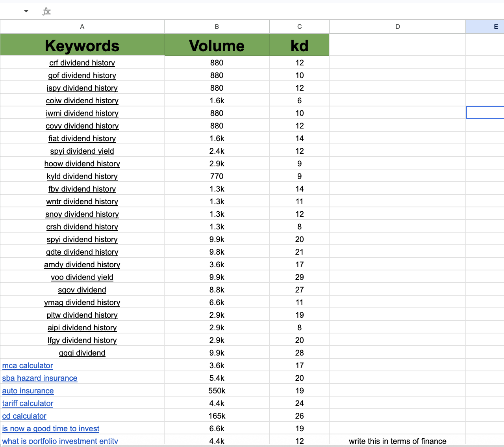Viewport: 504px width, 447px height.
Task: Click the amdy dividend history cell
Action: tap(82, 264)
